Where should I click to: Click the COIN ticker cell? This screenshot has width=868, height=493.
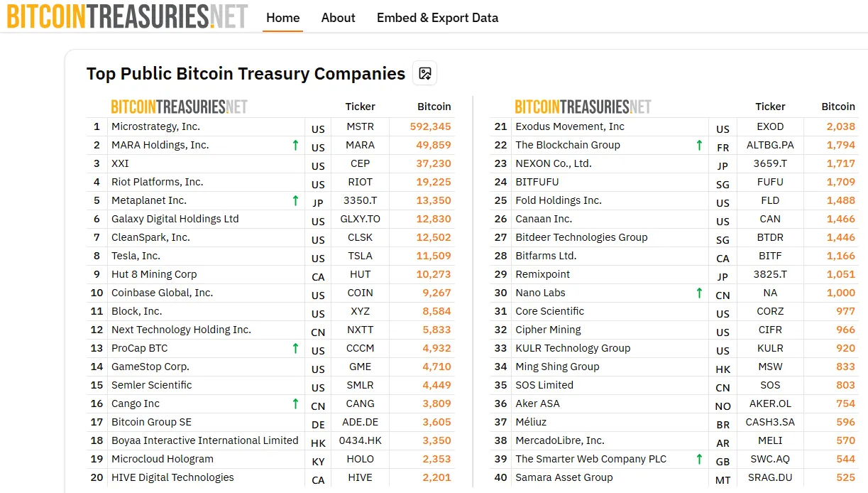coord(360,293)
